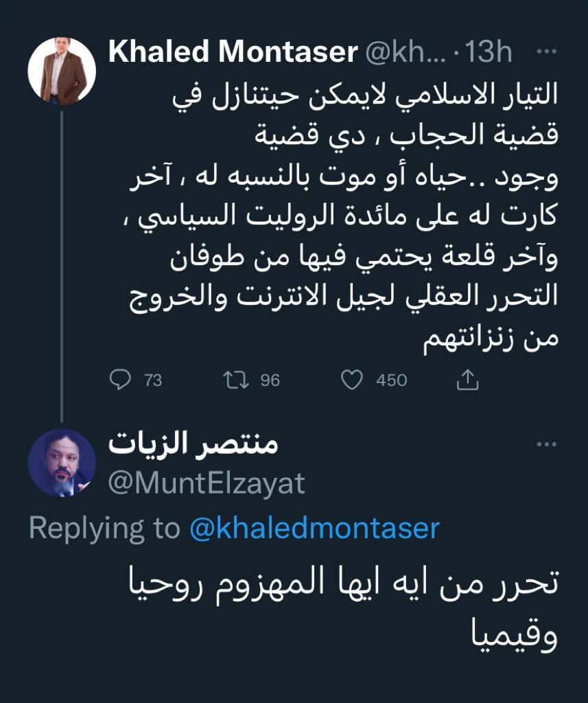Screen dimensions: 588x703
Task: Visit the @MuntElzayat handle
Action: point(207,483)
